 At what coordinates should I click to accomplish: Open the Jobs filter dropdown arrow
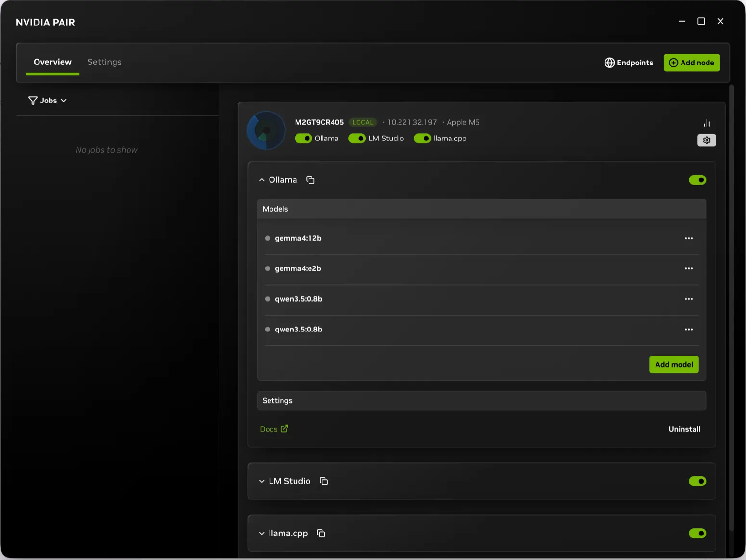click(x=64, y=101)
